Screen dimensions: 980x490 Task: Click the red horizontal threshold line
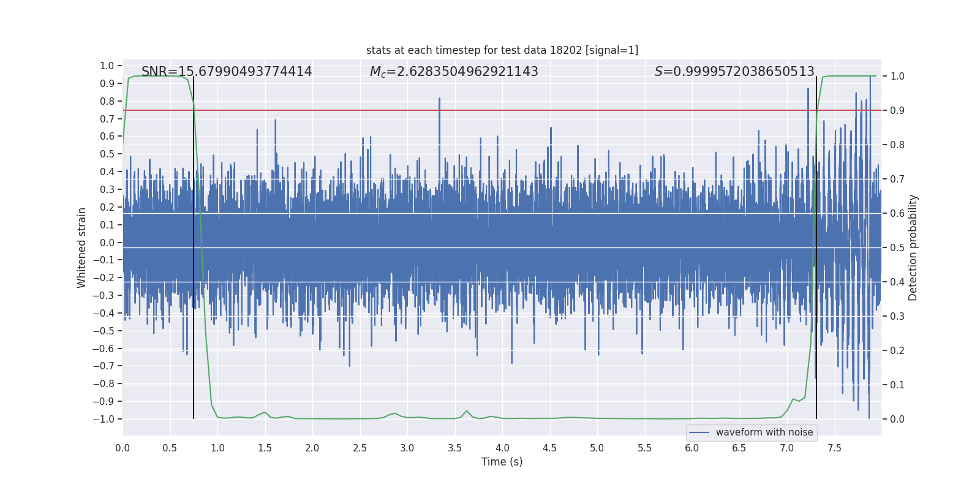pos(502,110)
